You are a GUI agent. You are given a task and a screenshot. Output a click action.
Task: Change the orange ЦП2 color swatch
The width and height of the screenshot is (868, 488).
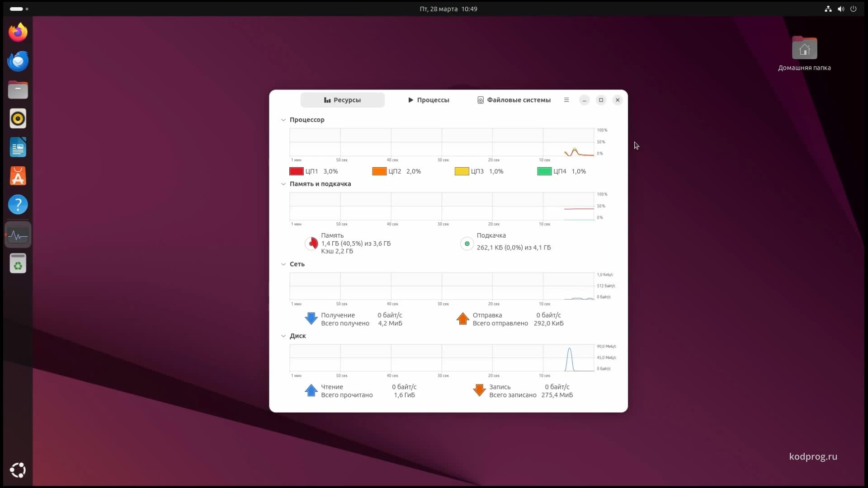click(379, 171)
